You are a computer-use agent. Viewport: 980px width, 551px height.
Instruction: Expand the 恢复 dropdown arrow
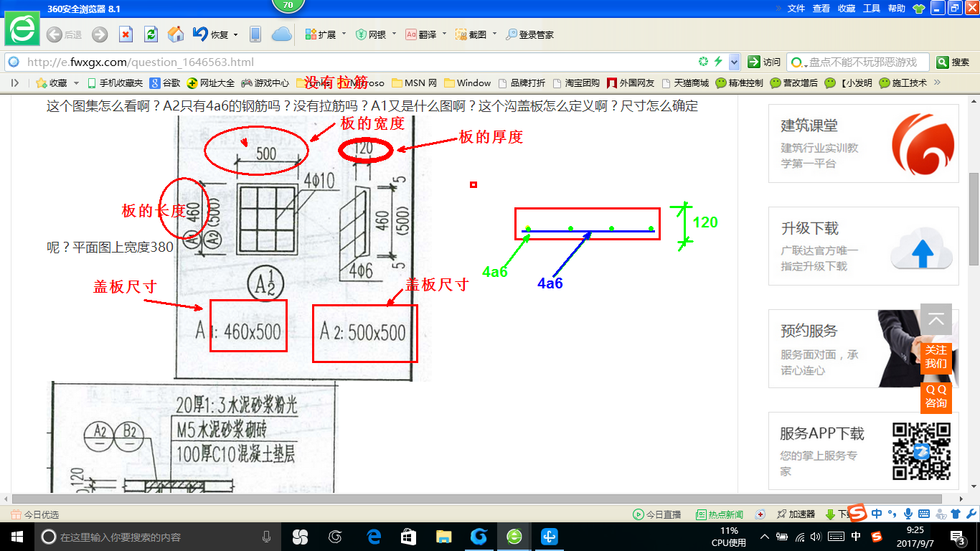(x=236, y=34)
